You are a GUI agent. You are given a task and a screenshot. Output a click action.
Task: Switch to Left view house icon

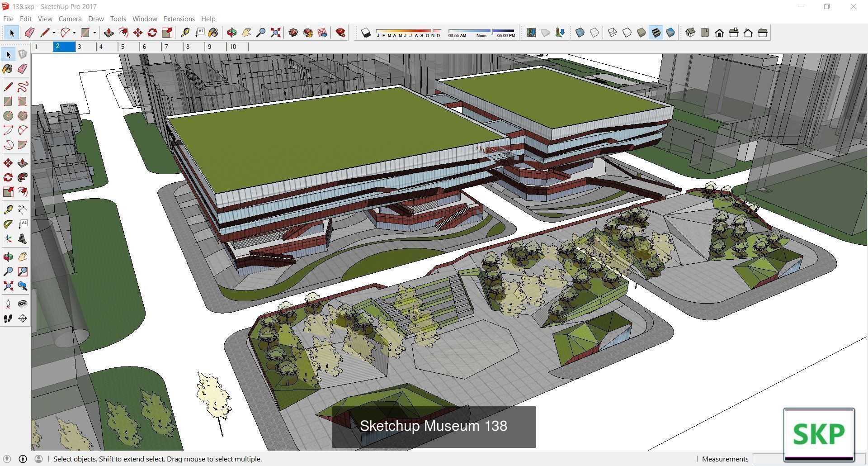click(763, 33)
